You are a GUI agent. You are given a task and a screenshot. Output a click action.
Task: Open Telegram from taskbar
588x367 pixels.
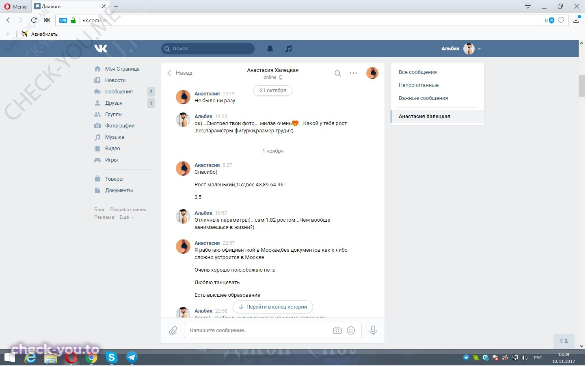click(x=132, y=358)
